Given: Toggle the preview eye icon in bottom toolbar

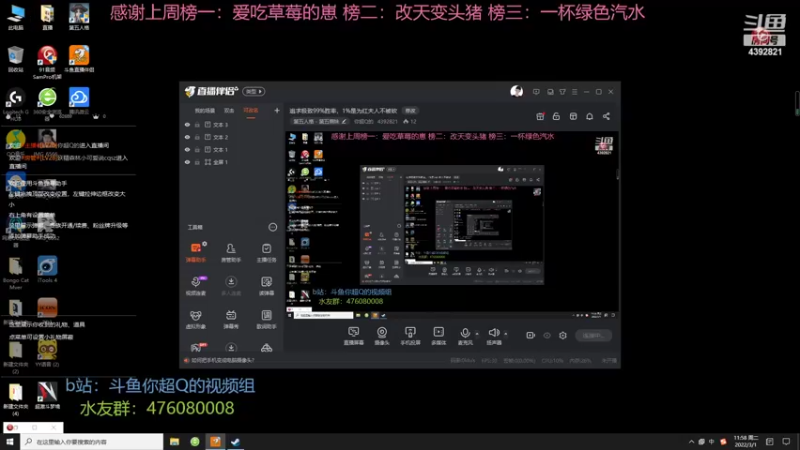Looking at the screenshot, I should pyautogui.click(x=547, y=335).
